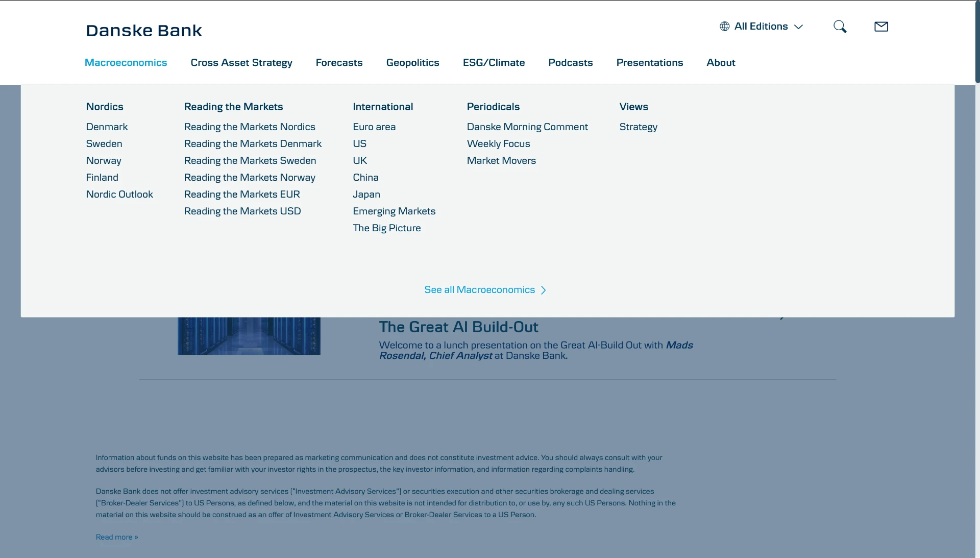Click the server room thumbnail image

(249, 335)
